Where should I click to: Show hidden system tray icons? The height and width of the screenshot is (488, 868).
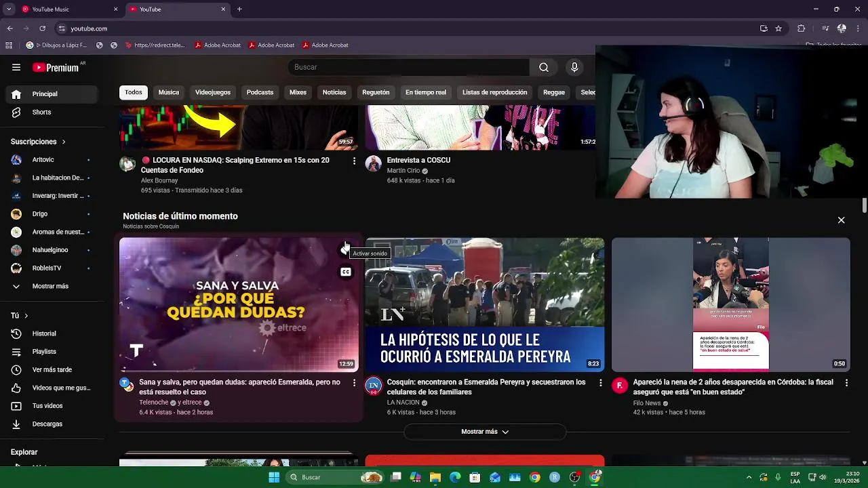(749, 477)
